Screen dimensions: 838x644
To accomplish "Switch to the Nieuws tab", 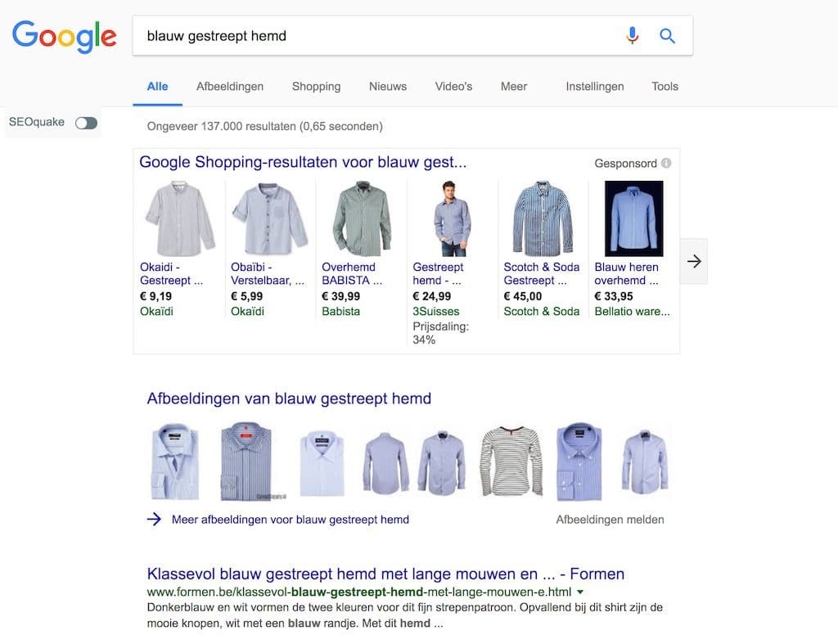I will pyautogui.click(x=388, y=87).
